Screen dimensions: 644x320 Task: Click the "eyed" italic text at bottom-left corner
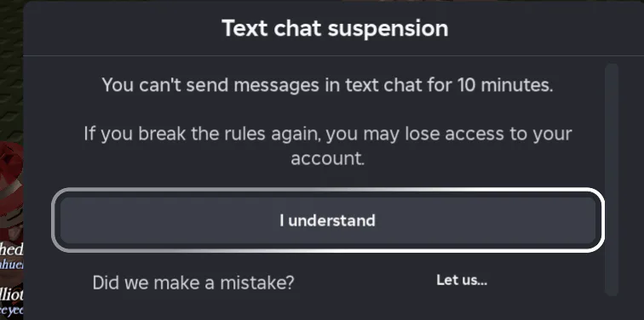tap(12, 310)
